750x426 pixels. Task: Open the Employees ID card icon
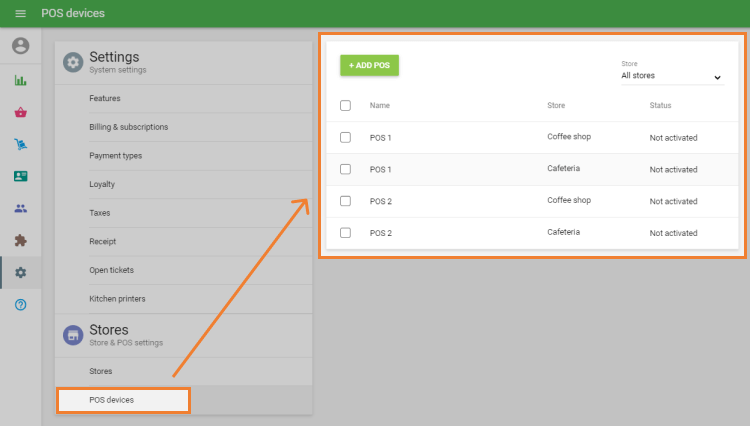coord(21,176)
